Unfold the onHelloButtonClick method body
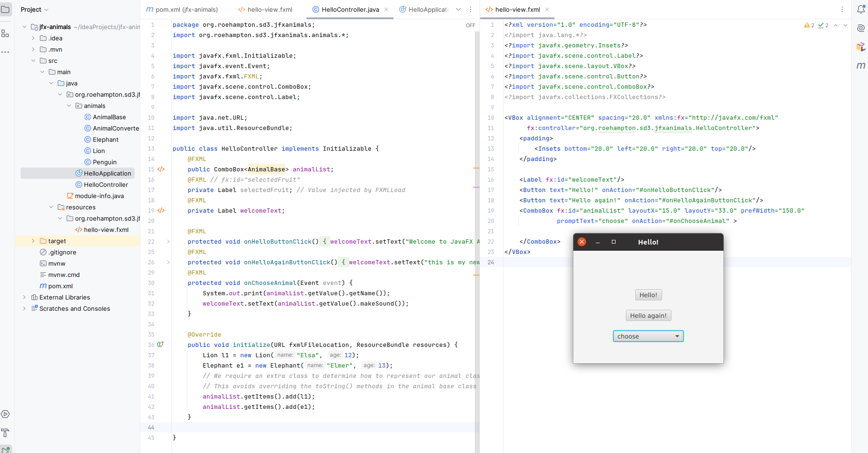868x453 pixels. [168, 241]
